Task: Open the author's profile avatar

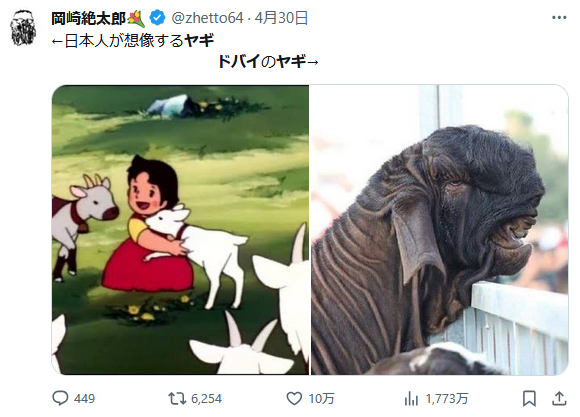Action: [23, 28]
